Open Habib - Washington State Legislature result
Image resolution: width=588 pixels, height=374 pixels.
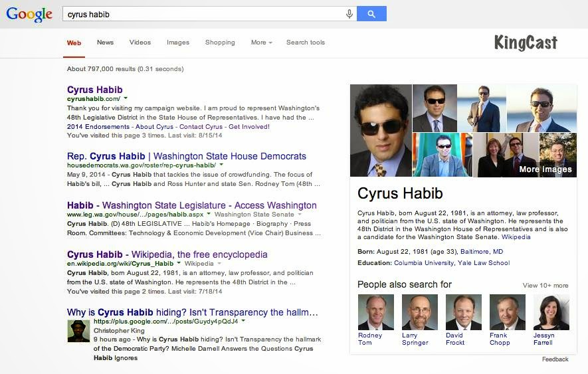coord(191,205)
